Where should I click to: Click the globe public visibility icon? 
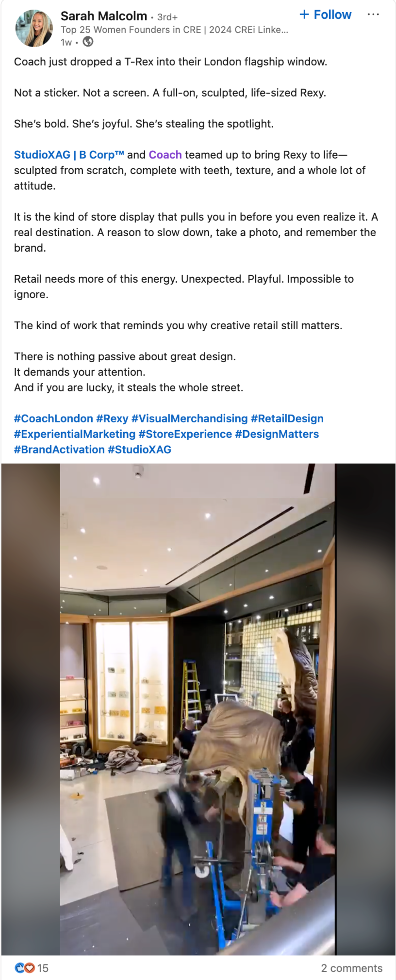click(88, 42)
